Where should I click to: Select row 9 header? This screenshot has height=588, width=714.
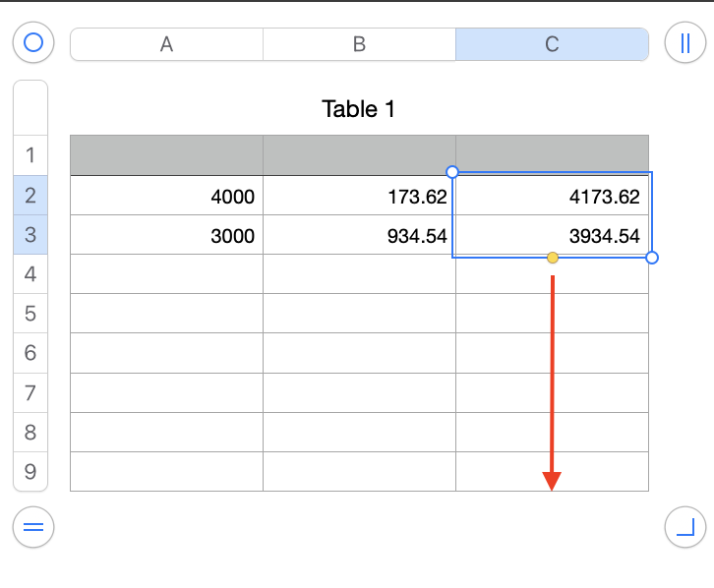[30, 472]
